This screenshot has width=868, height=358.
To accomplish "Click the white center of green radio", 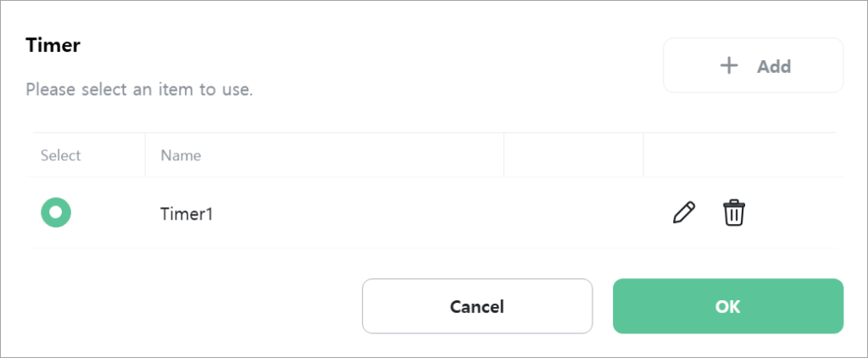I will pyautogui.click(x=56, y=212).
